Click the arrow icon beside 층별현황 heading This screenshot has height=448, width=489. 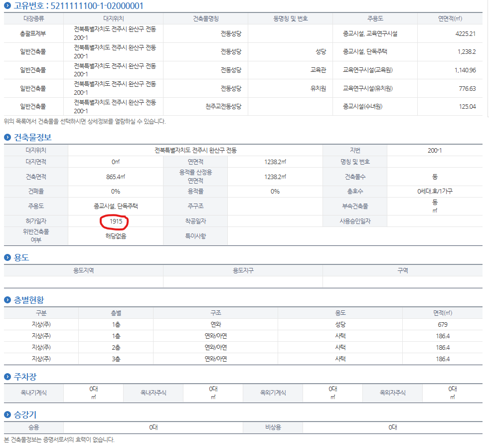[x=7, y=300]
